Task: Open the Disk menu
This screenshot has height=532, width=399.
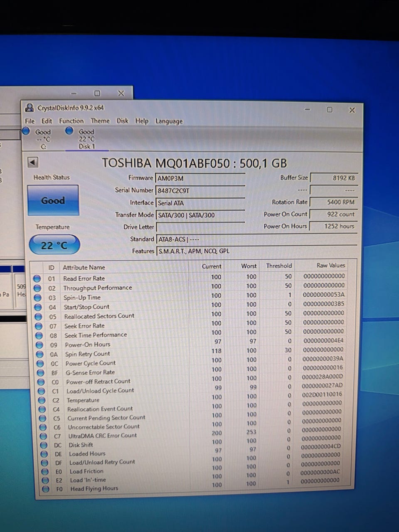Action: click(123, 121)
